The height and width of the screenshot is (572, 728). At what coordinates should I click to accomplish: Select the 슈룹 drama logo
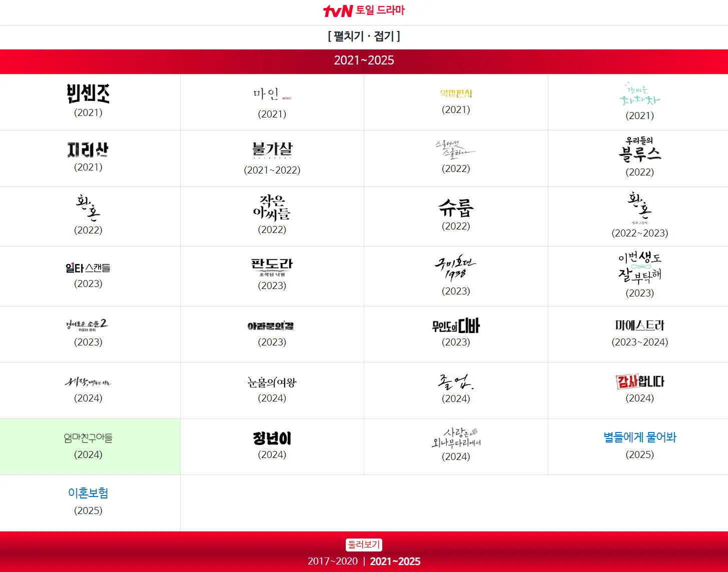click(456, 208)
